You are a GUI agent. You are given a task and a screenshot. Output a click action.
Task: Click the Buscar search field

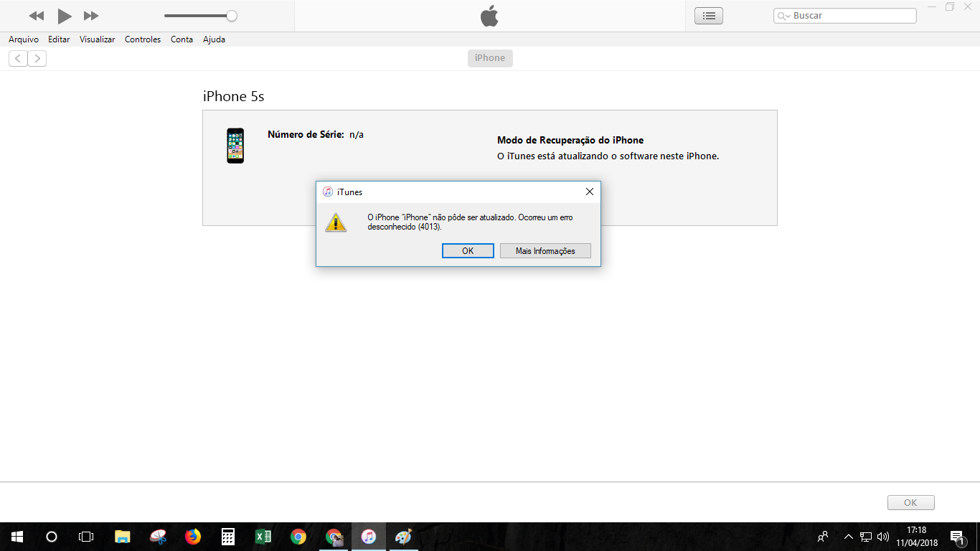(845, 16)
